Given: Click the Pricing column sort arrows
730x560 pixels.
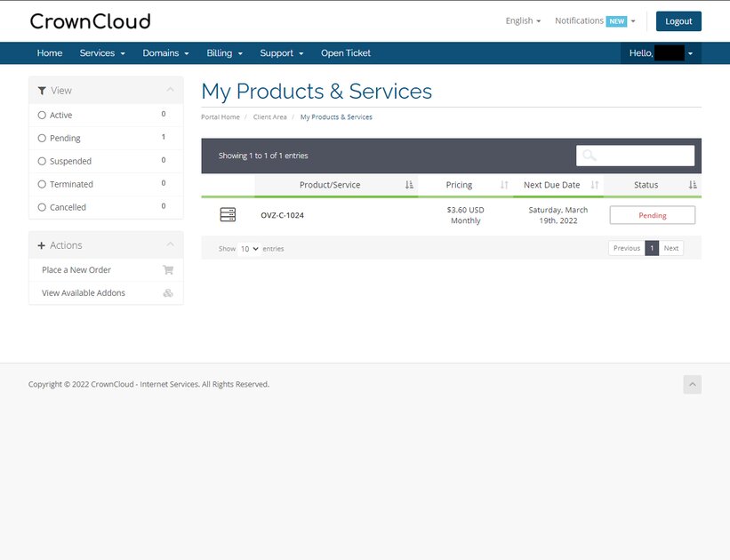Looking at the screenshot, I should click(504, 185).
